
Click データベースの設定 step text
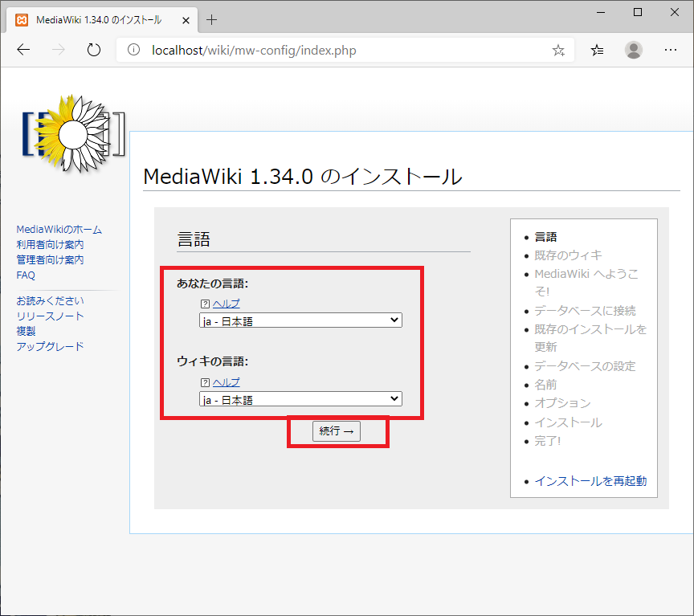coord(585,366)
